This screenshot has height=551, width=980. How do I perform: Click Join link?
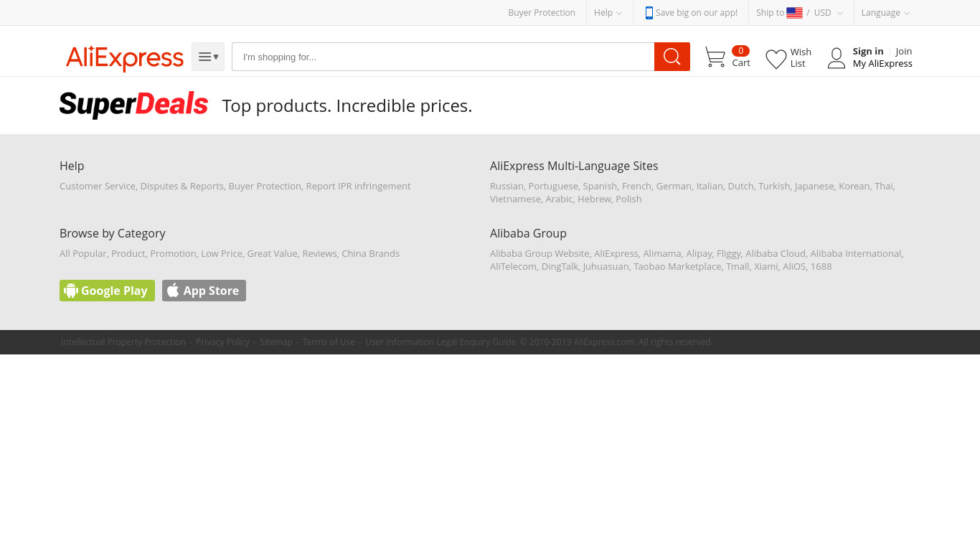pos(904,51)
